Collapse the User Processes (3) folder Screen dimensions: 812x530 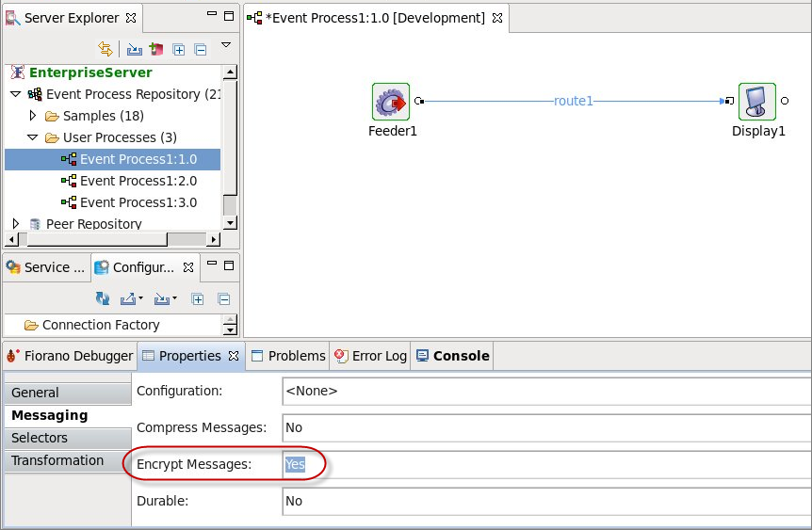click(x=33, y=137)
